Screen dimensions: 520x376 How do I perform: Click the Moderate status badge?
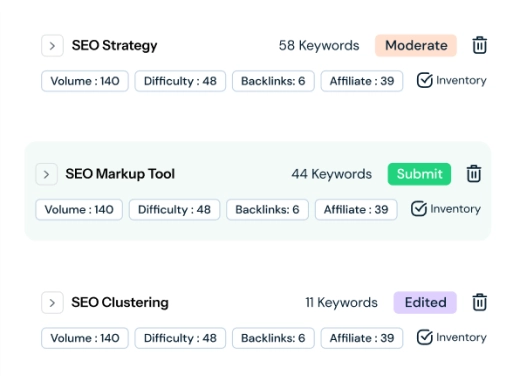pos(416,45)
